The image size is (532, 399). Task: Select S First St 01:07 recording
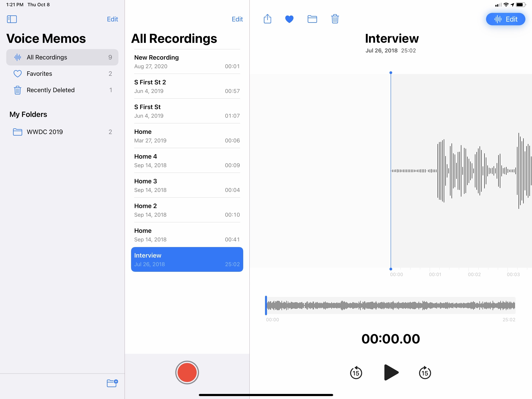tap(187, 111)
